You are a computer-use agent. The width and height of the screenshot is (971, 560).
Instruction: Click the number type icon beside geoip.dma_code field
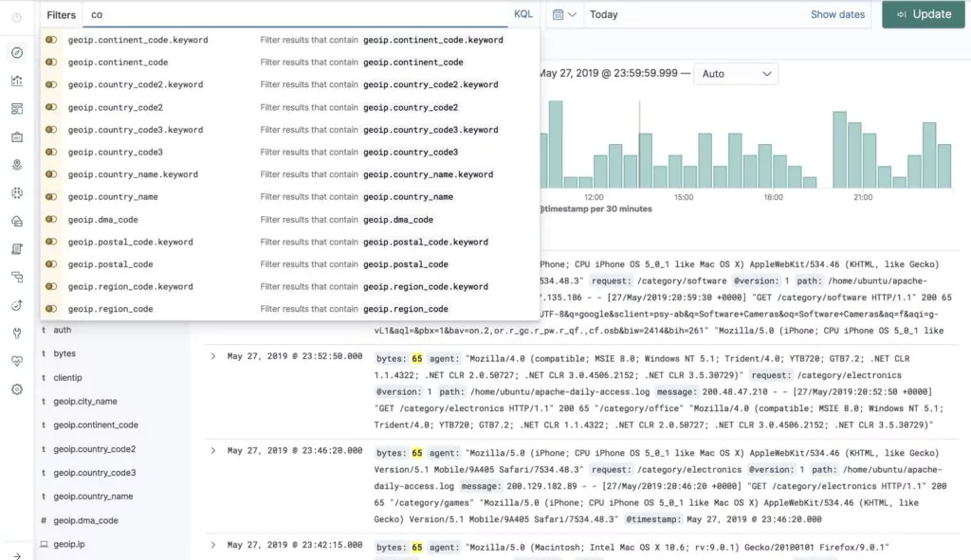44,520
